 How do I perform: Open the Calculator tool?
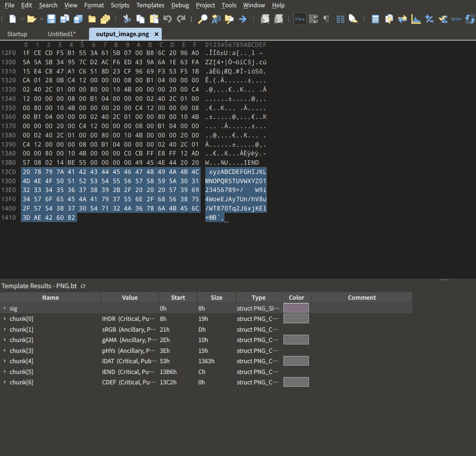(375, 19)
